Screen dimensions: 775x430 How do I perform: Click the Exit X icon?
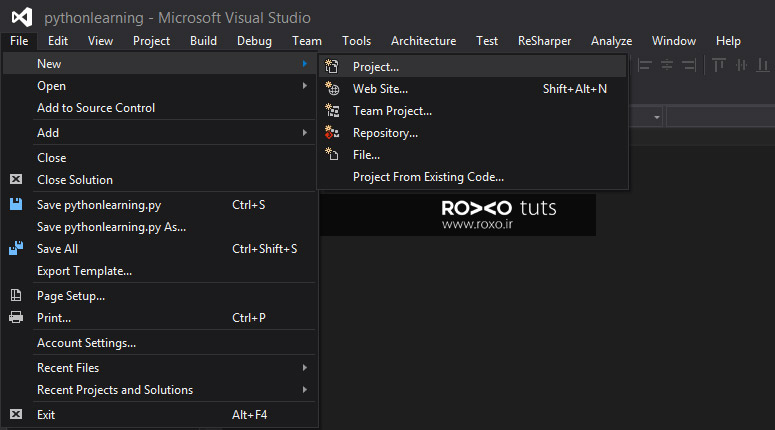pyautogui.click(x=16, y=414)
